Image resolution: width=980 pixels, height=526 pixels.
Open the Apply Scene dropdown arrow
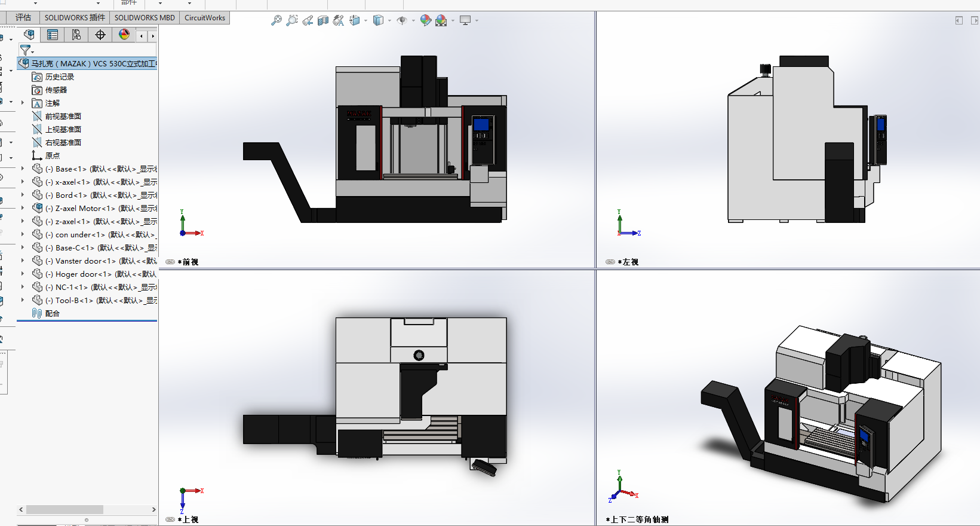[453, 21]
